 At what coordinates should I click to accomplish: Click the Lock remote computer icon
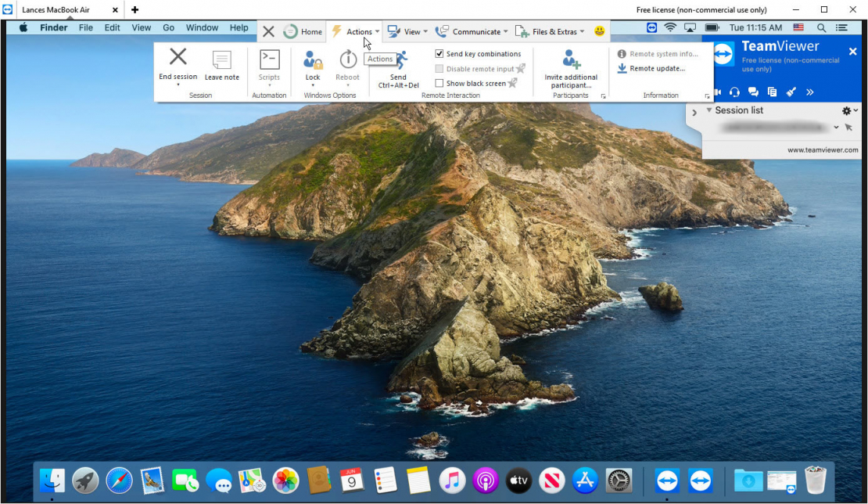[312, 67]
